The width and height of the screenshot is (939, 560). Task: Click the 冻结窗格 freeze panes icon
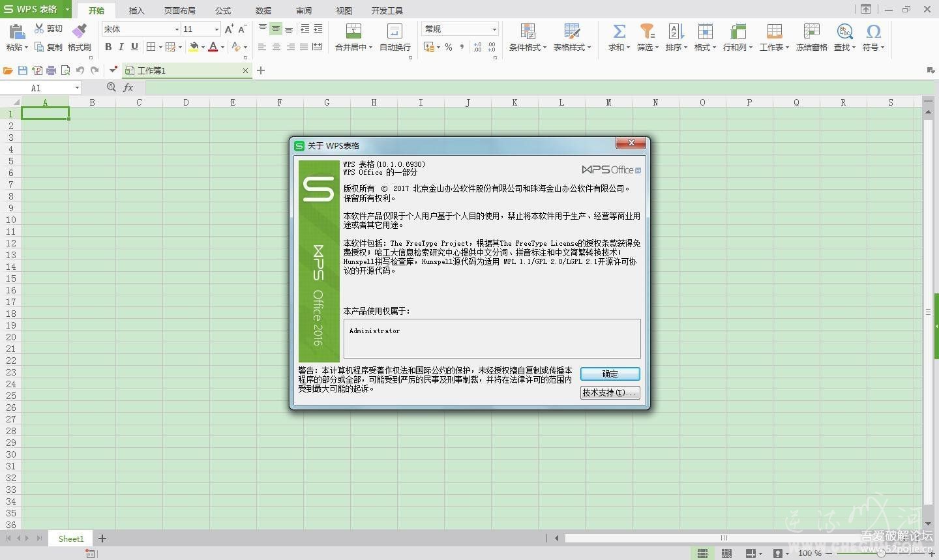[x=811, y=31]
